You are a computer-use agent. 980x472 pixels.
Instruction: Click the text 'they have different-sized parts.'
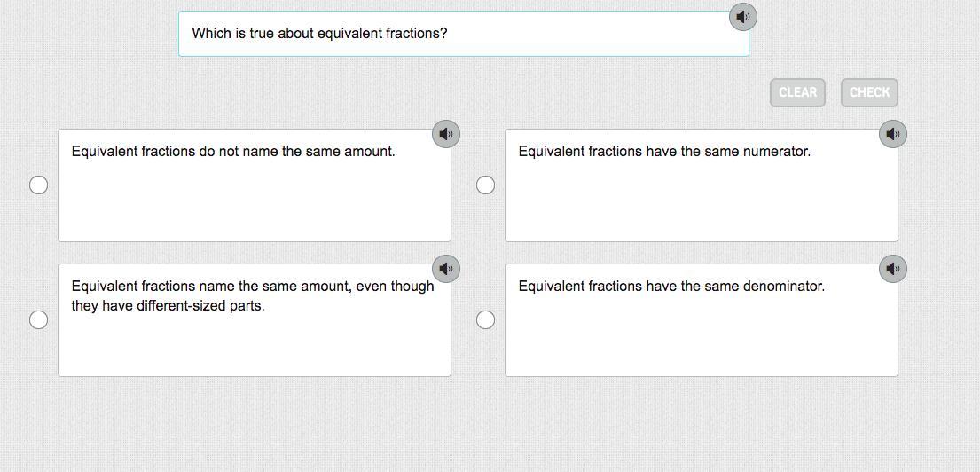[169, 306]
